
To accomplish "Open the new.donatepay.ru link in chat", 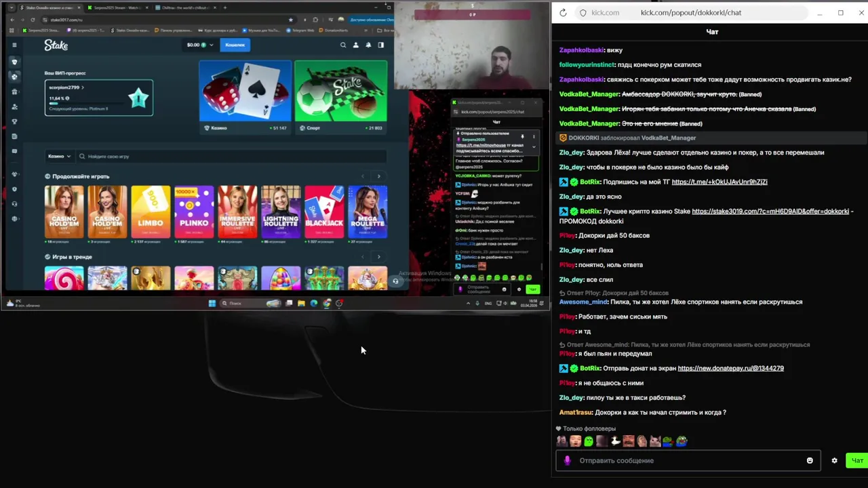I will point(730,368).
